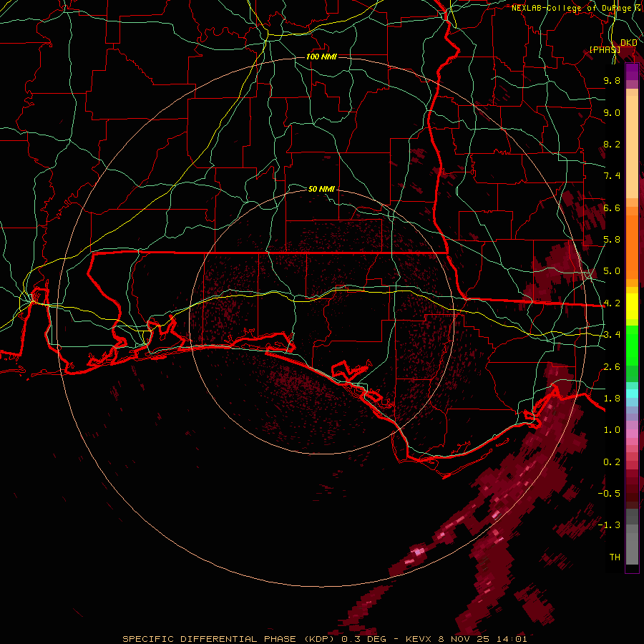The width and height of the screenshot is (644, 644).
Task: Click the 5.8 scale value
Action: click(612, 240)
